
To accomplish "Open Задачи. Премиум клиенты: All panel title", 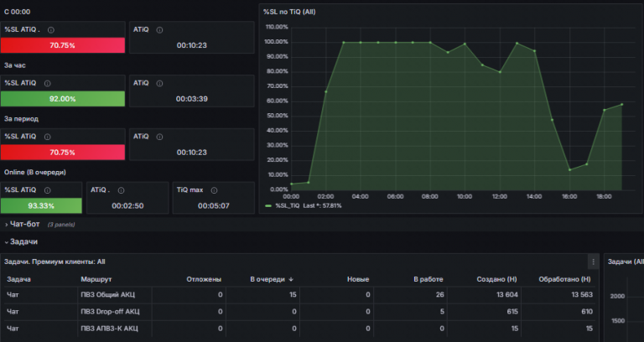I will [55, 262].
